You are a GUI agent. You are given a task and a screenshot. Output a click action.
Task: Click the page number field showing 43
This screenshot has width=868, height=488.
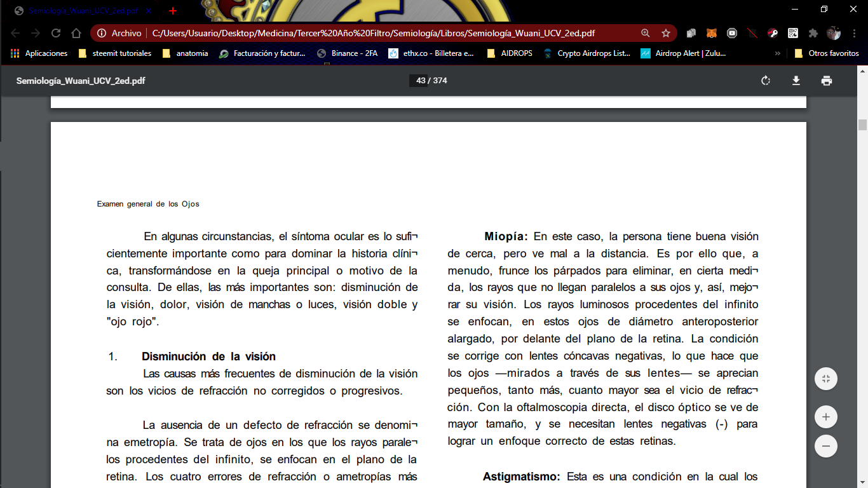click(420, 81)
